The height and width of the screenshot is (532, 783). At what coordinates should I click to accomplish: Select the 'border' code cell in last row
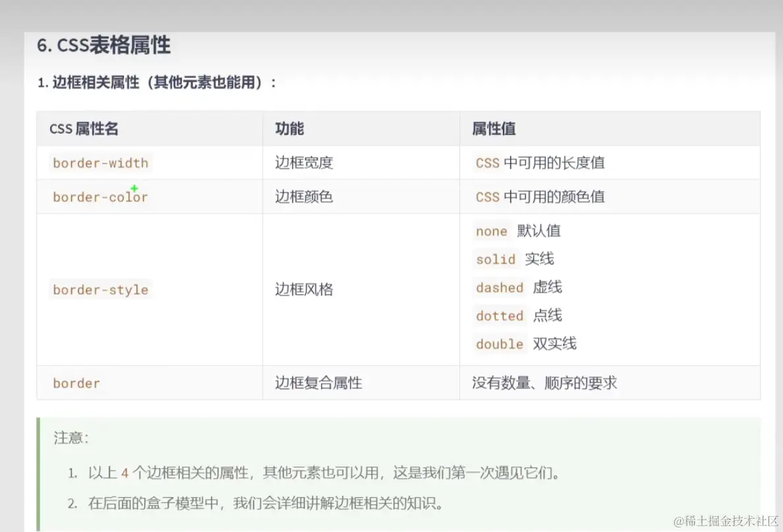(x=76, y=384)
